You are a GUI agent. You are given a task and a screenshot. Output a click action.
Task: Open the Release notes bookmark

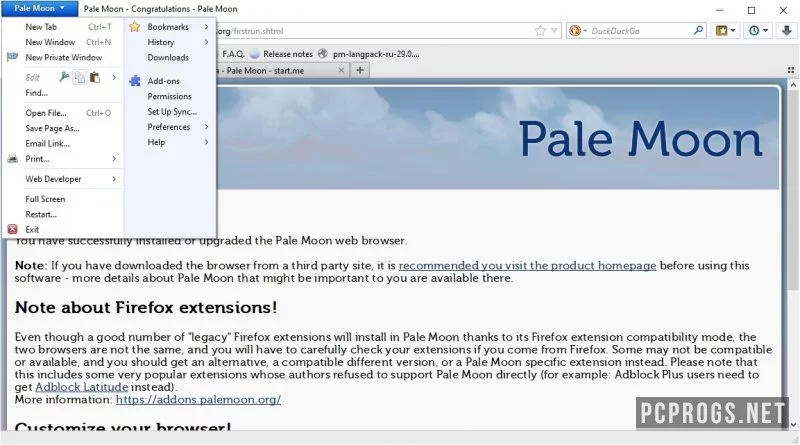(282, 54)
